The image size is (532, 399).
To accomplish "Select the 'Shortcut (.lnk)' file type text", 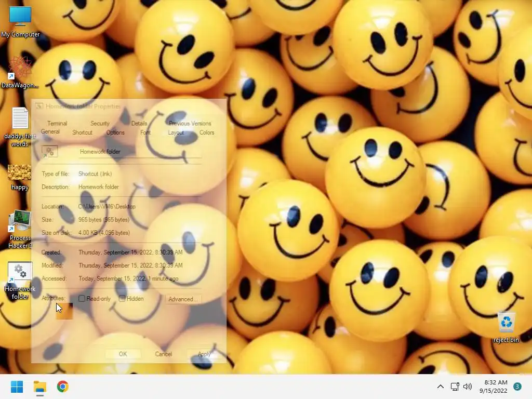I will pos(95,174).
